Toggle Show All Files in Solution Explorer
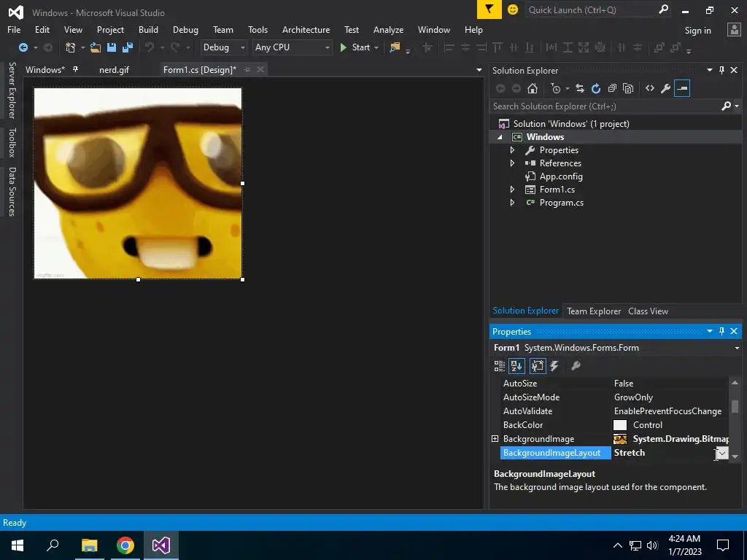 point(628,88)
